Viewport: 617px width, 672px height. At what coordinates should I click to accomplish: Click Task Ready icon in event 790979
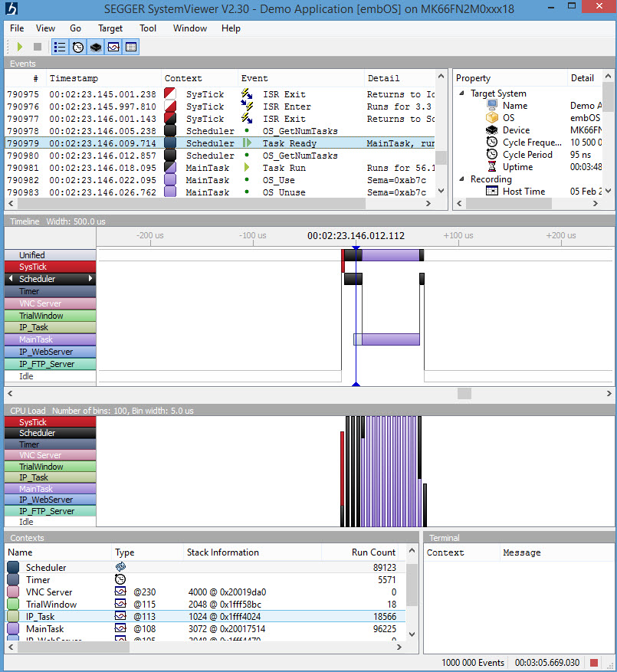(x=247, y=143)
